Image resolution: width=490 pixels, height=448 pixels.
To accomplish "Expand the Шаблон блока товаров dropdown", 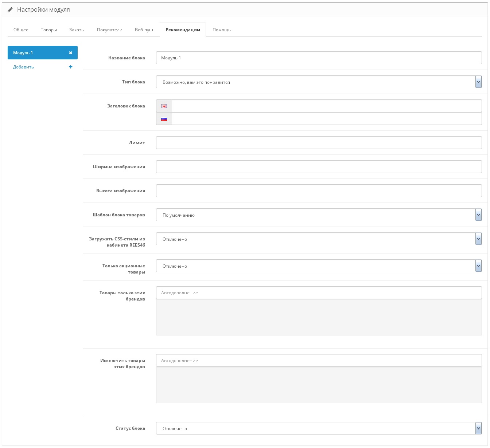I will point(319,215).
